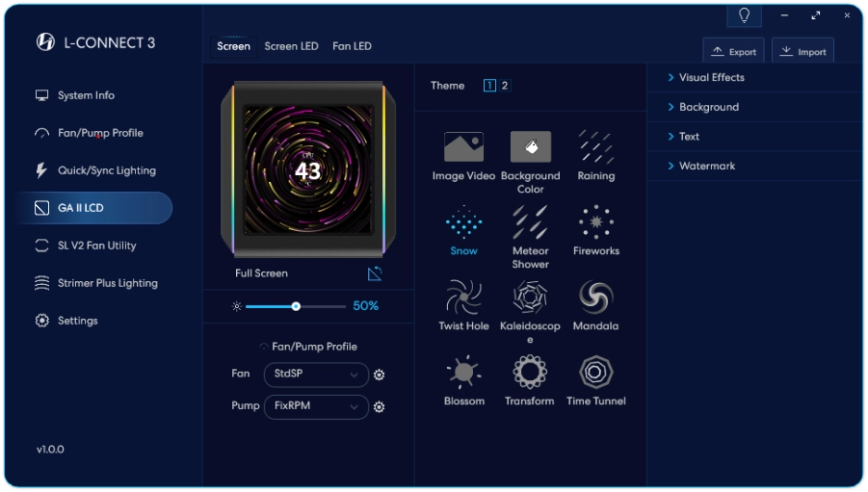
Task: Open Settings in the sidebar
Action: [77, 321]
